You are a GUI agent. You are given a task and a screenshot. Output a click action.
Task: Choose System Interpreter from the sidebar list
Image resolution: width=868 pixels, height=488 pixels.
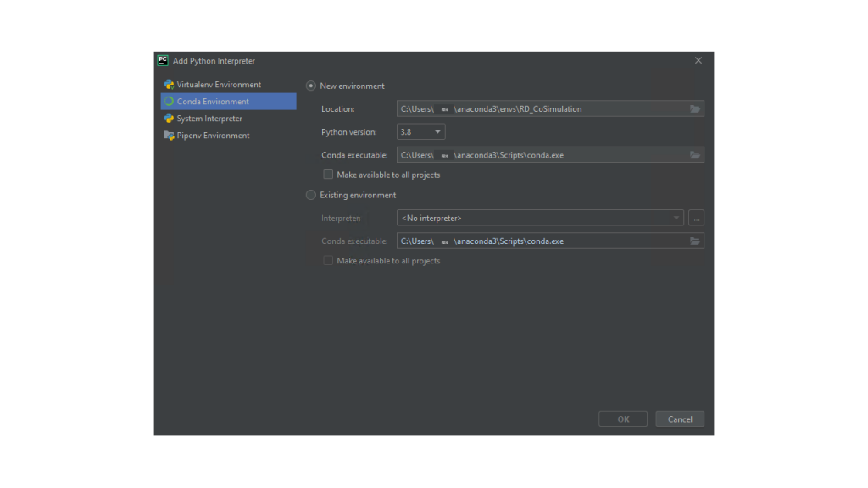(x=209, y=119)
